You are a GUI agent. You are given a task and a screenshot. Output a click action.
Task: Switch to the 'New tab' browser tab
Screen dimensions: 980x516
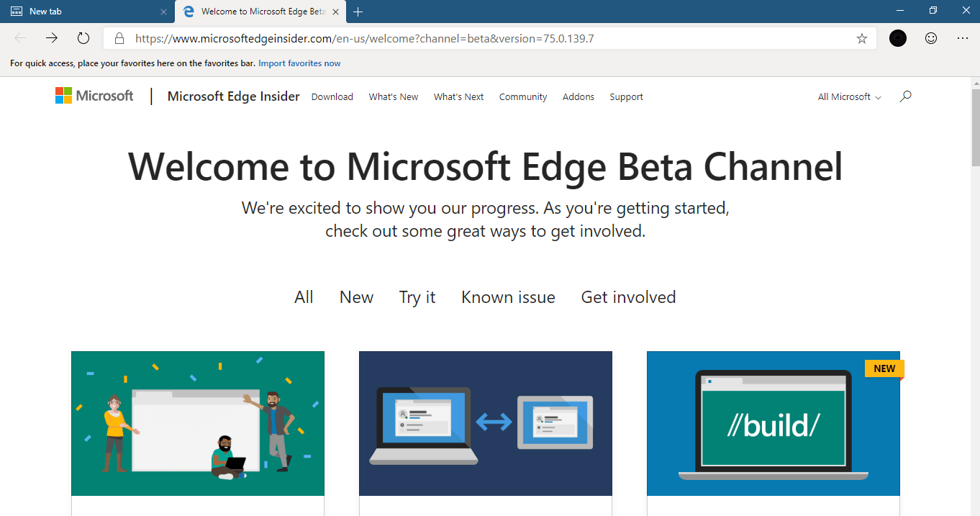87,12
